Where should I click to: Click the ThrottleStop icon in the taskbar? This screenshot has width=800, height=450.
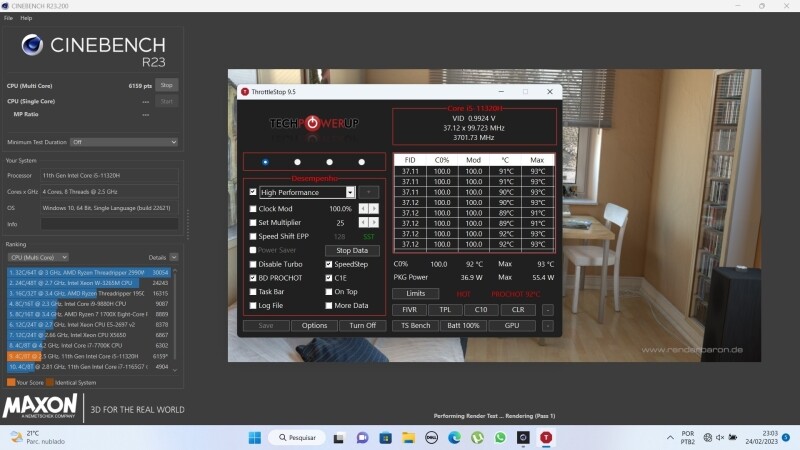click(x=546, y=437)
